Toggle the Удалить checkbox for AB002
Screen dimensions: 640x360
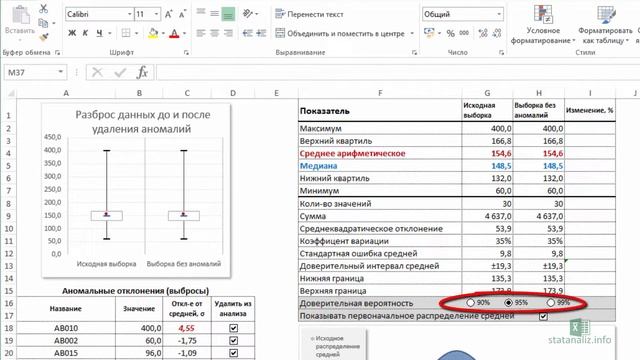tap(233, 340)
